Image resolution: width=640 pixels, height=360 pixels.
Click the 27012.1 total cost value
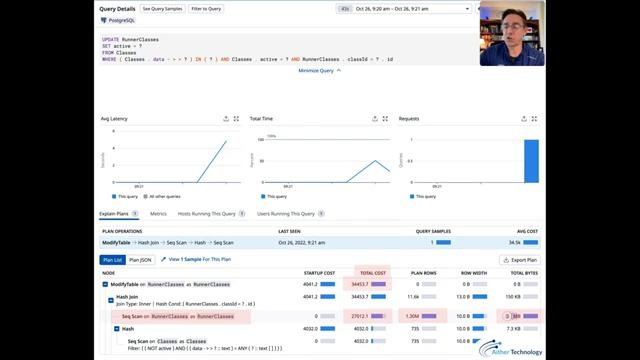pyautogui.click(x=360, y=316)
